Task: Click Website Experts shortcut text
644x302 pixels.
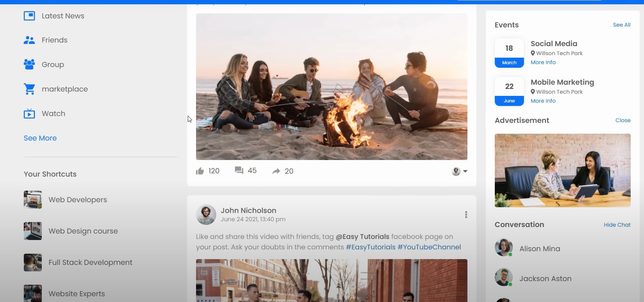Action: coord(77,294)
